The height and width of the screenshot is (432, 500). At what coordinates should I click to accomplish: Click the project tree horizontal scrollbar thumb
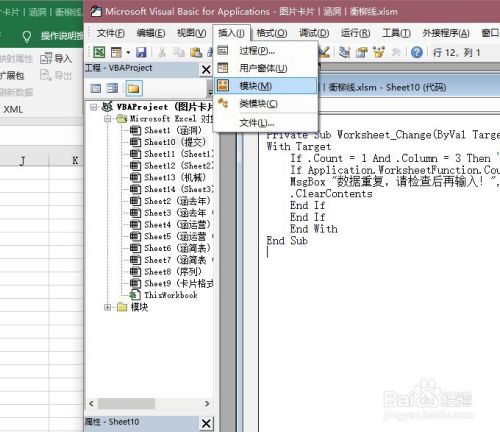[x=126, y=404]
